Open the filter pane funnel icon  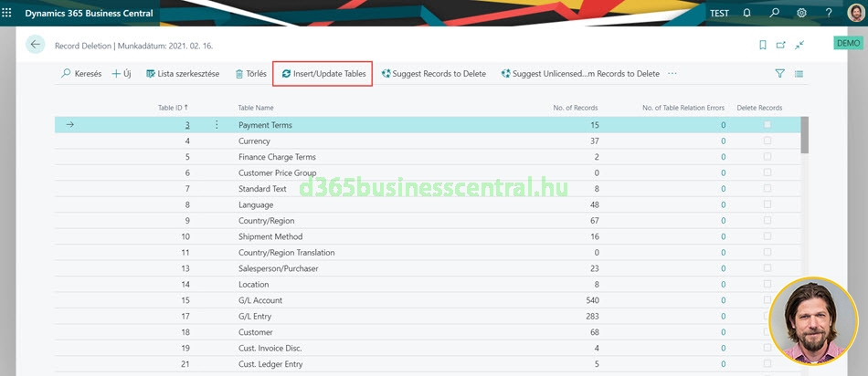[779, 74]
